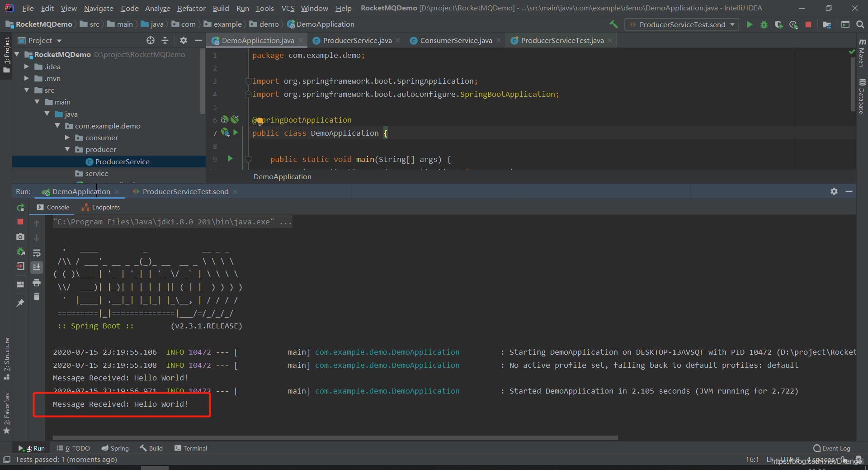Open the VCS menu
The height and width of the screenshot is (470, 868).
288,8
